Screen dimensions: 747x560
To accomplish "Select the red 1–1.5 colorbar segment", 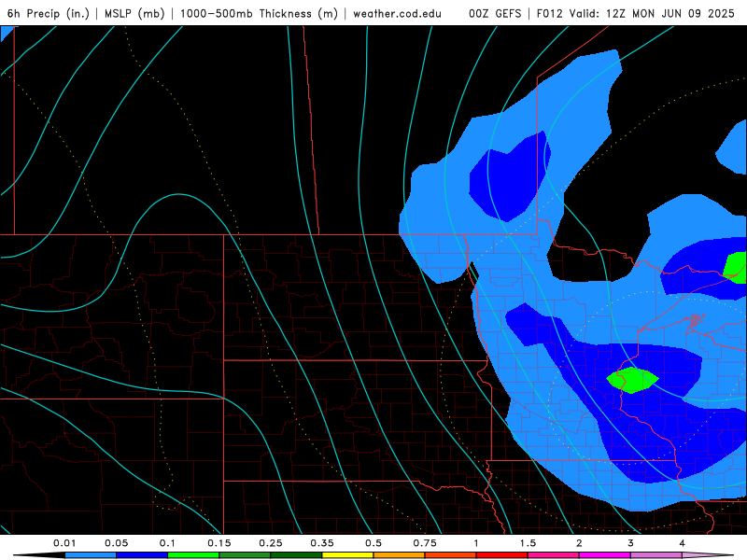I will click(x=502, y=555).
